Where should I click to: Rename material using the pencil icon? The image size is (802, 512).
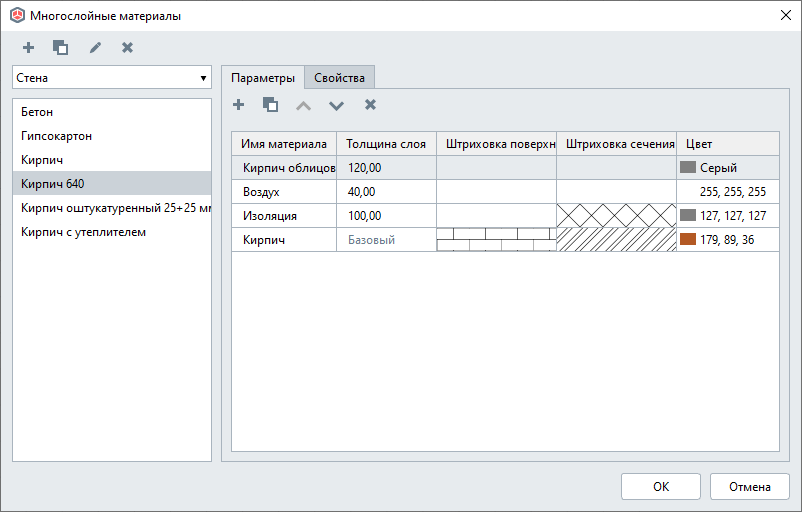point(95,47)
